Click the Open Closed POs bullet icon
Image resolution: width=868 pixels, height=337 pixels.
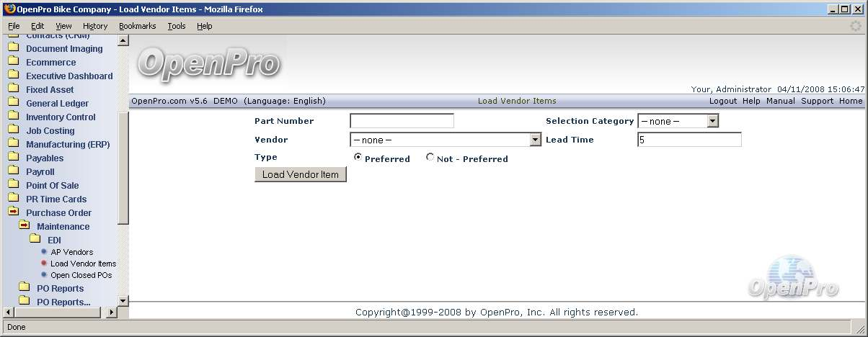click(x=44, y=275)
